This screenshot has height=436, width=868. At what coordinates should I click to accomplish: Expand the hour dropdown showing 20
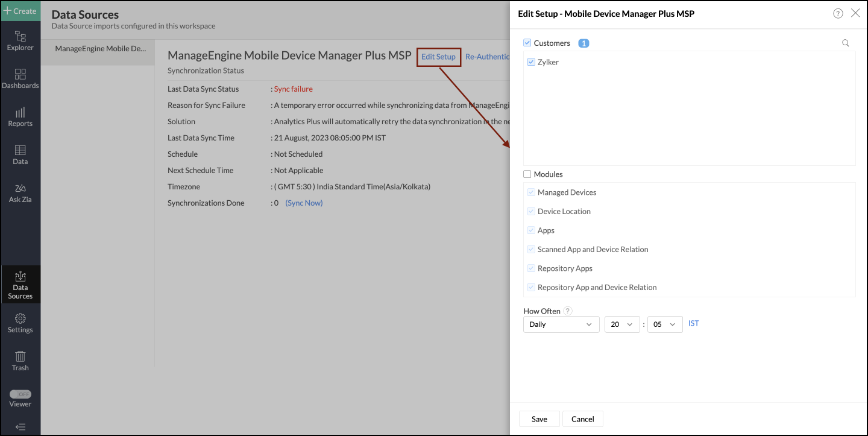point(621,324)
